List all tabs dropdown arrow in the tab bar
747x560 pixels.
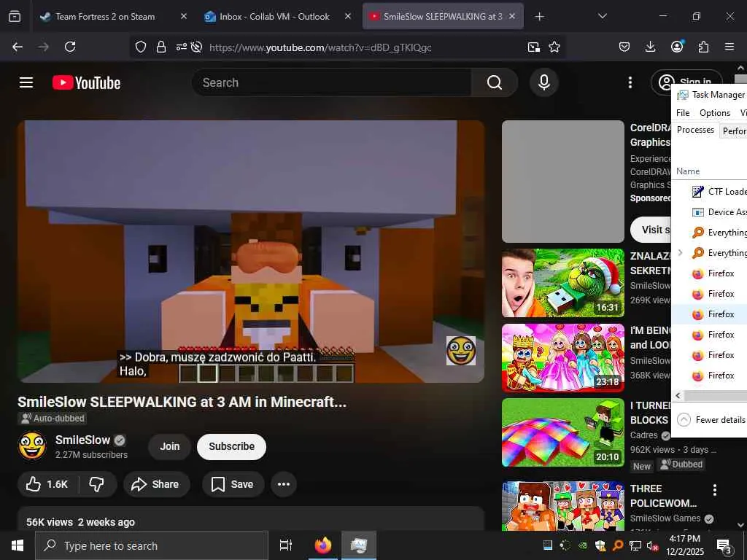tap(602, 16)
